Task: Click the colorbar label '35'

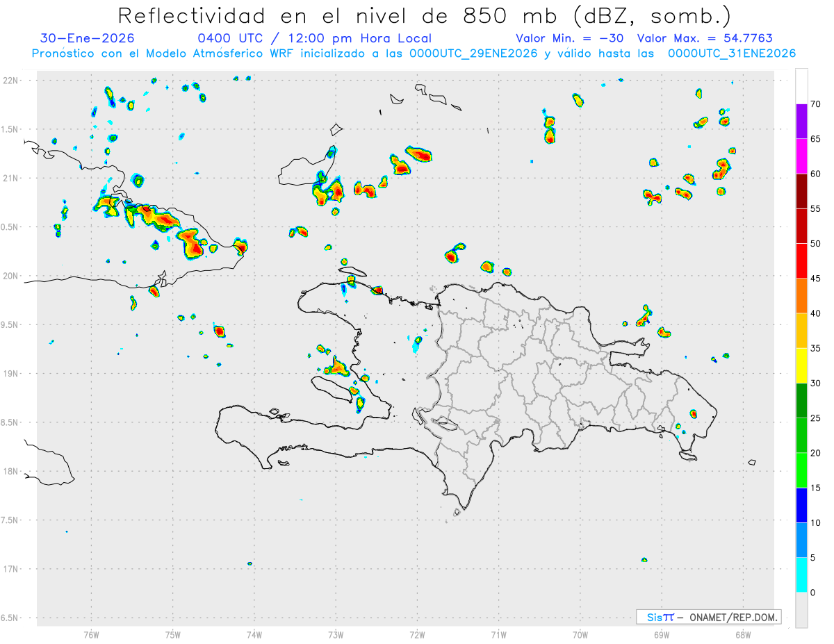Action: point(816,348)
